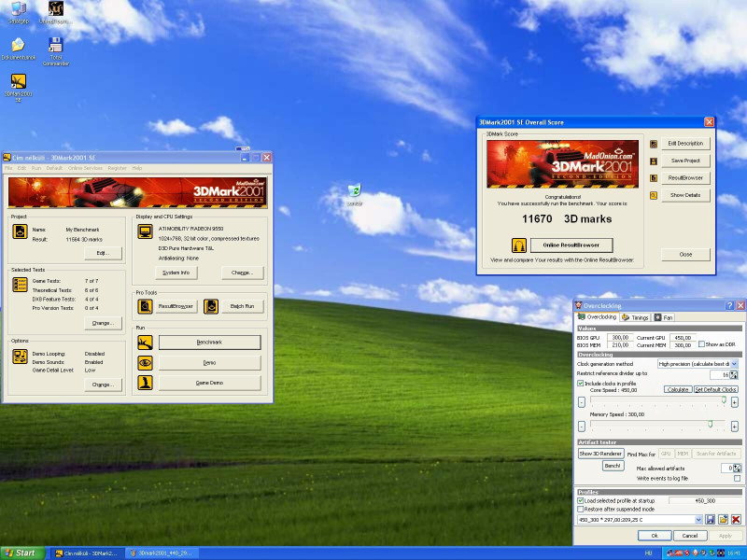Enable the Show as DDR checkbox
The width and height of the screenshot is (747, 560).
tap(701, 343)
